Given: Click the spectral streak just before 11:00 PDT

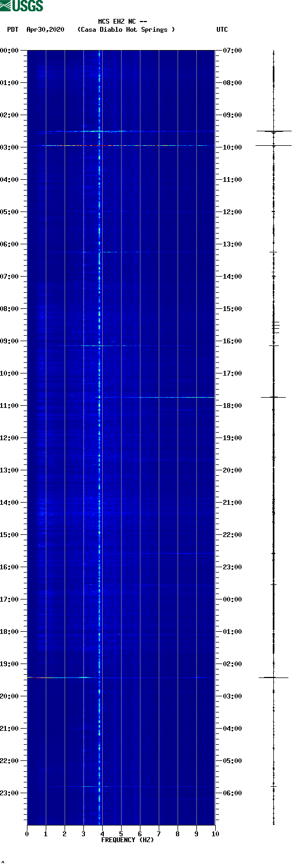Looking at the screenshot, I should 155,397.
